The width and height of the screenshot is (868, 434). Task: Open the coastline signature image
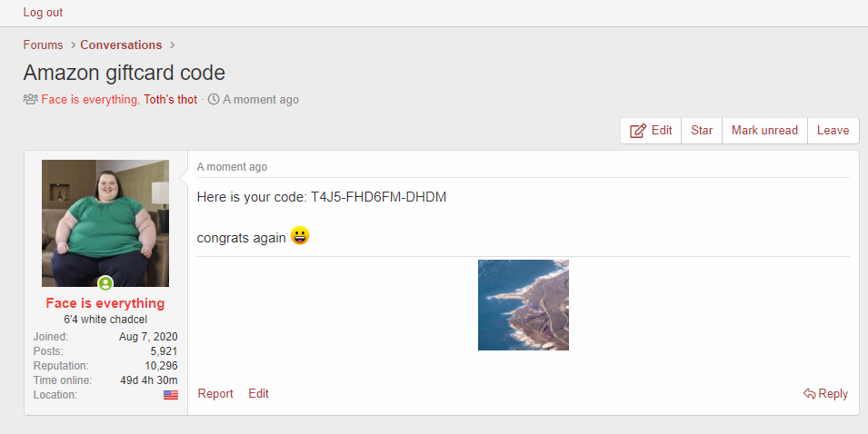(524, 305)
